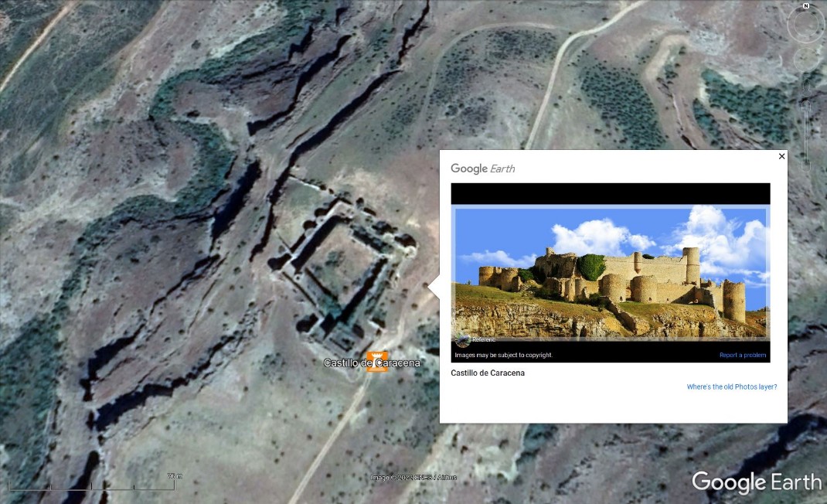Click zoom out at slider bottom
Viewport: 827px width, 504px height.
coord(806,167)
